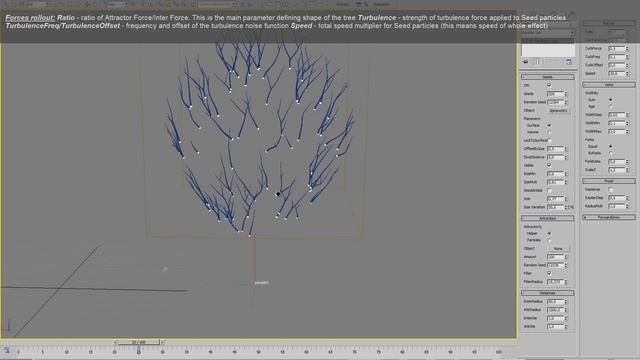This screenshot has height=360, width=640.
Task: Toggle the LockToSurface checkbox
Action: [x=550, y=140]
